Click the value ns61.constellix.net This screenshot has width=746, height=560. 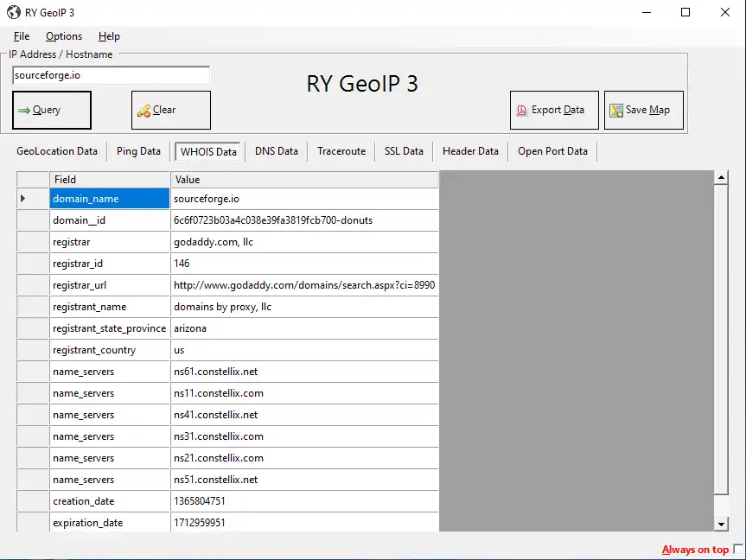point(304,372)
